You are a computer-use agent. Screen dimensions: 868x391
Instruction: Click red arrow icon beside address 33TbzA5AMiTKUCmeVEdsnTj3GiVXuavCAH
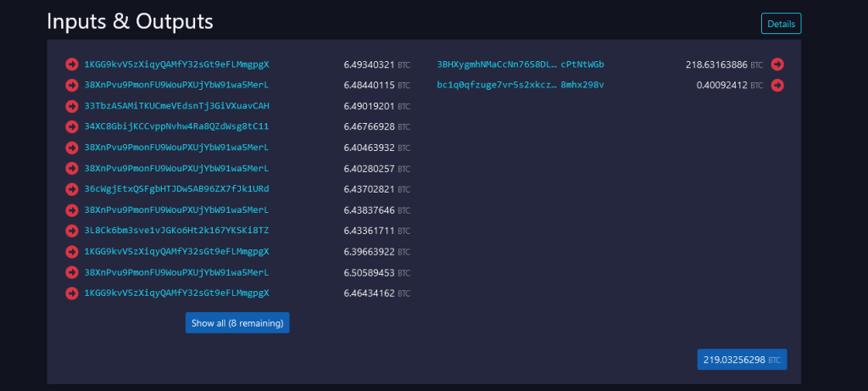pos(72,106)
